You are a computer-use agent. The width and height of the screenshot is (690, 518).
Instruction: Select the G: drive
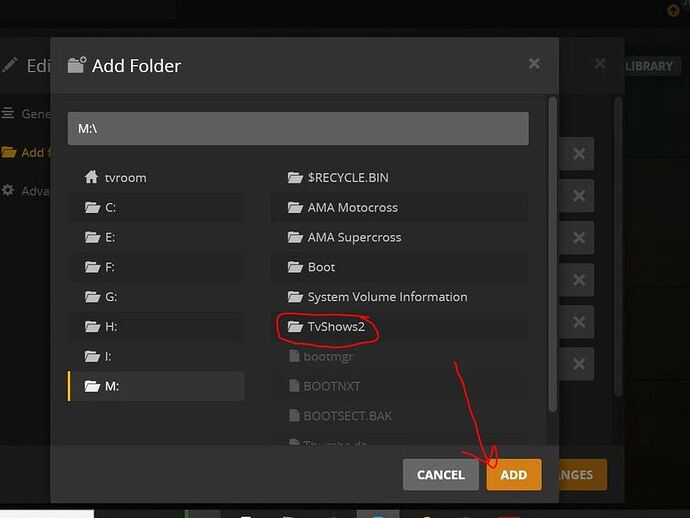click(156, 297)
